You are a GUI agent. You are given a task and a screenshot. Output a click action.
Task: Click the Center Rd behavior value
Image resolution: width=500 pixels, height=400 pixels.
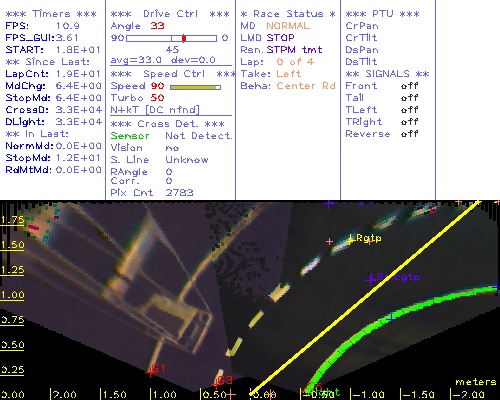(306, 86)
